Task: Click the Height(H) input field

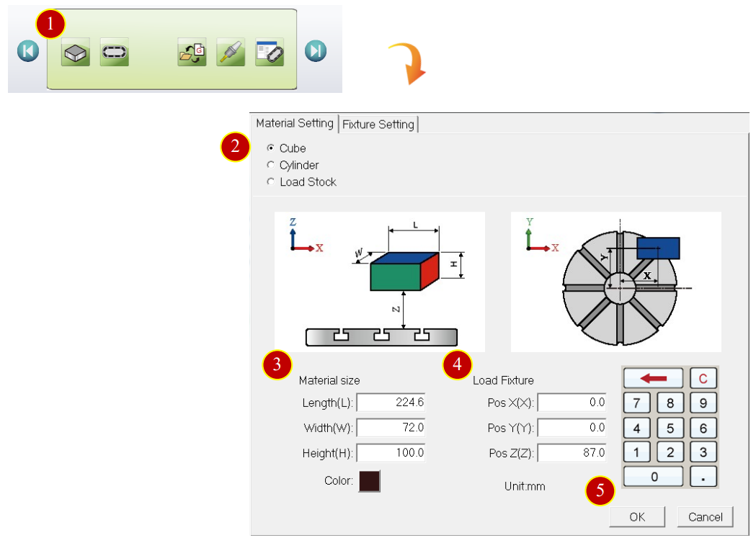Action: coord(391,452)
